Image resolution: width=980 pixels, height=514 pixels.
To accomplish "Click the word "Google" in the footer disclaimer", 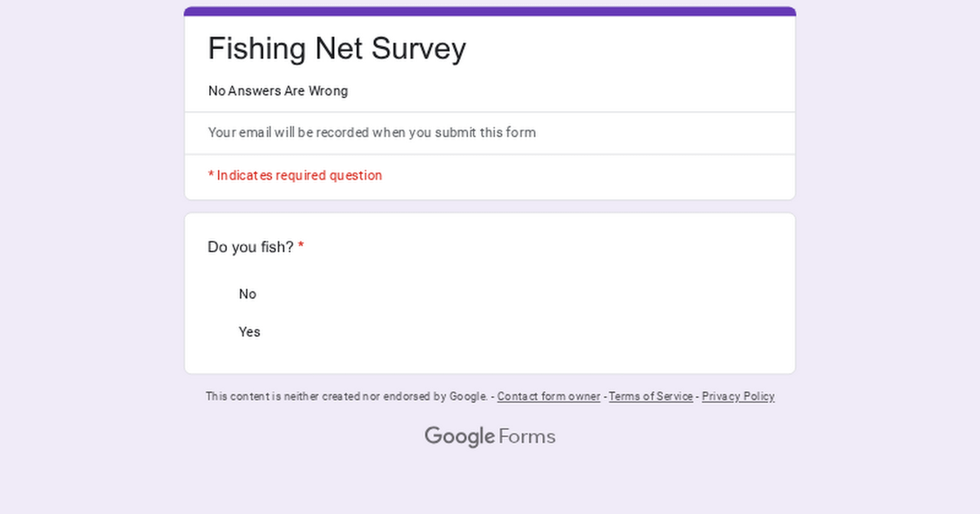I will (468, 397).
